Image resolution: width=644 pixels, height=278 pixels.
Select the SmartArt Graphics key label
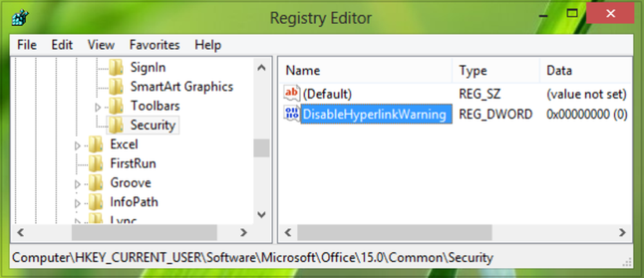point(182,86)
